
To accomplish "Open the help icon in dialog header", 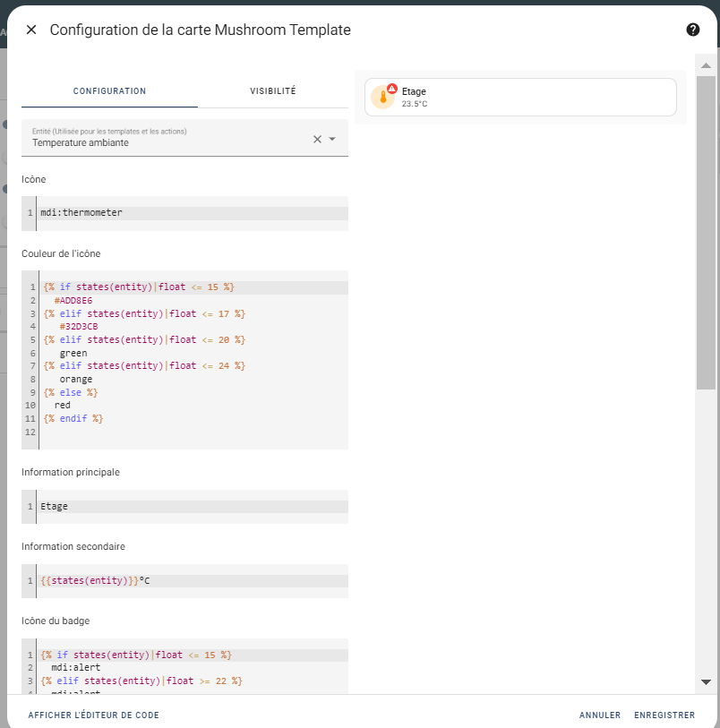I will 692,30.
